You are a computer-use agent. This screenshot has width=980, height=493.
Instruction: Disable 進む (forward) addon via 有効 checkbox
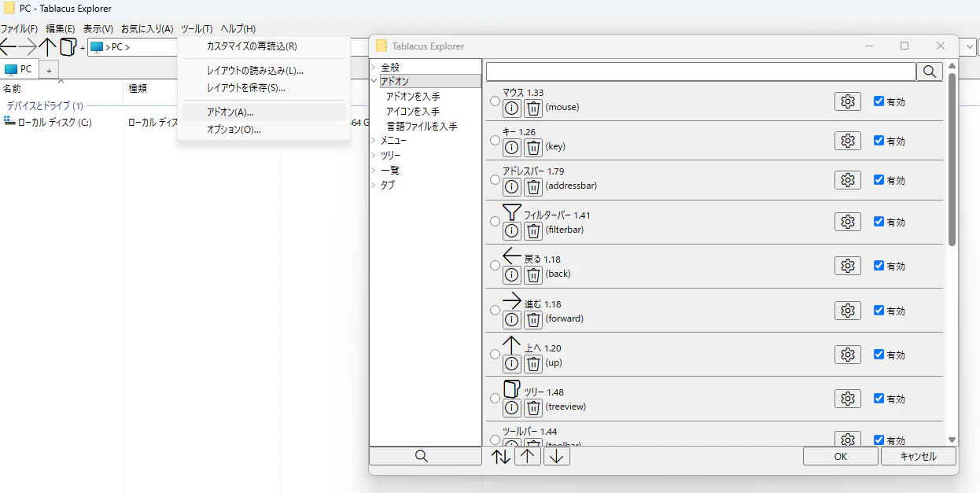(879, 310)
